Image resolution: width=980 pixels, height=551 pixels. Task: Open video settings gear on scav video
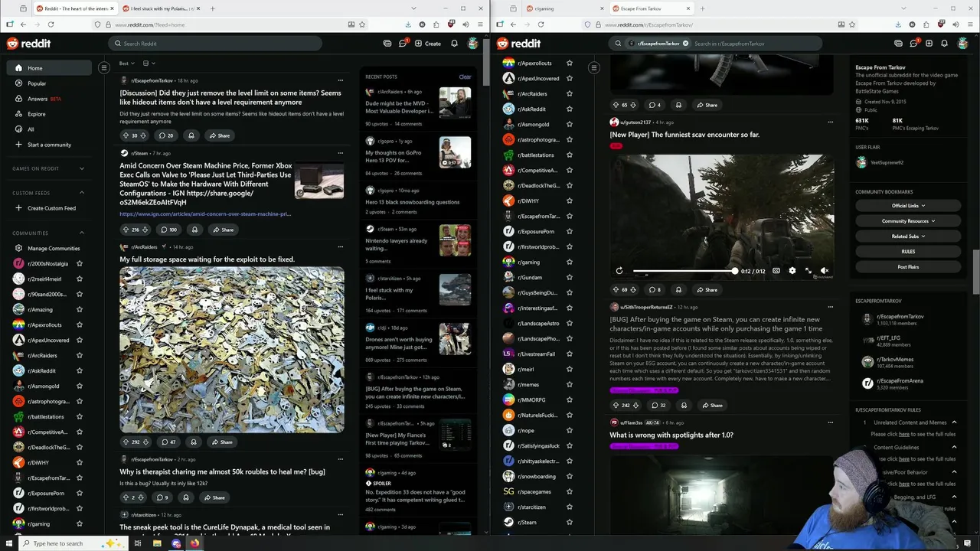click(792, 270)
